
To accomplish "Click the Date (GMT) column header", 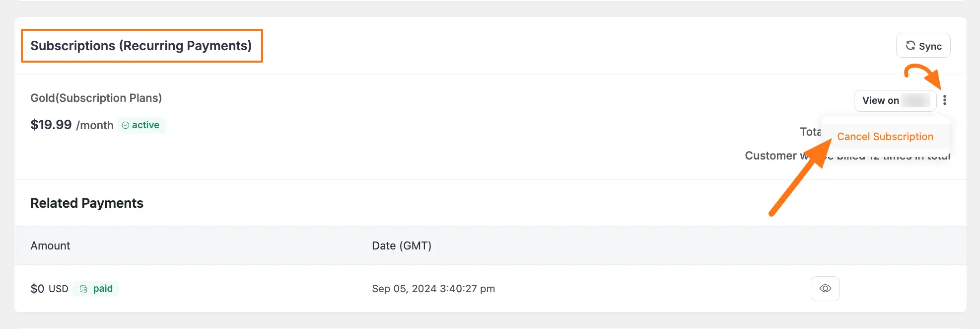I will tap(402, 246).
